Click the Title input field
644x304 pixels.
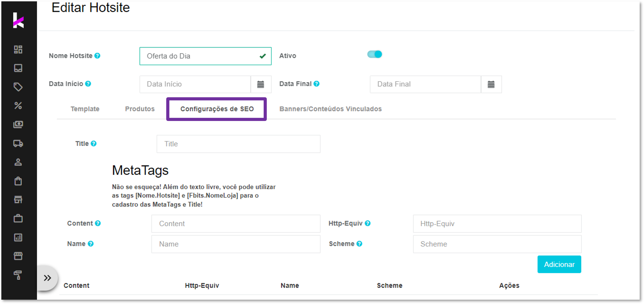point(238,144)
